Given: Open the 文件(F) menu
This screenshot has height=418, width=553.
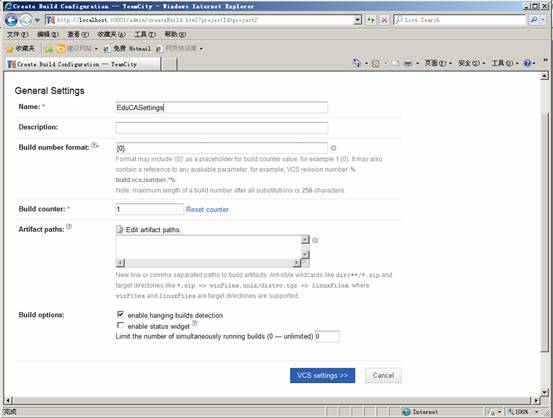Looking at the screenshot, I should tap(18, 34).
